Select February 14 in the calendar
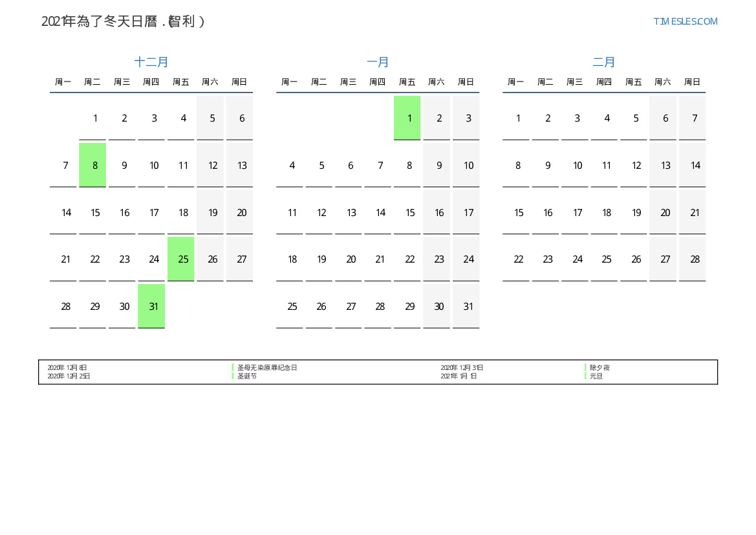Viewport: 756px width, 535px height. [x=693, y=165]
